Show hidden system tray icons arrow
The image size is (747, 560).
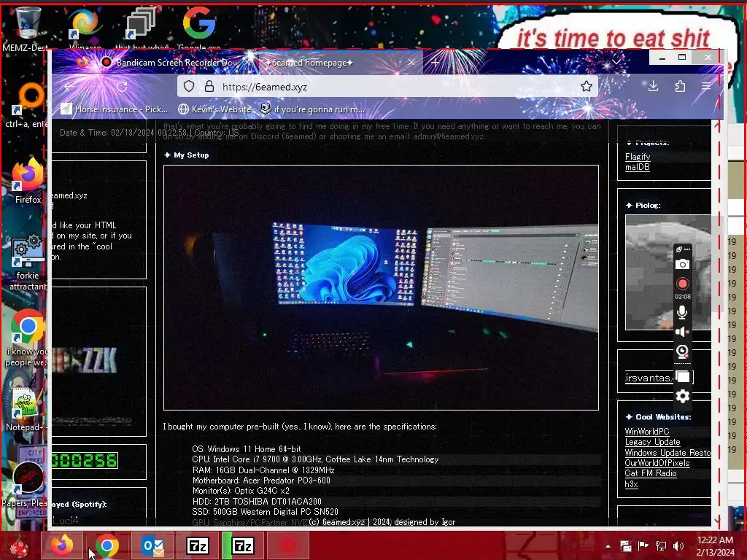[x=608, y=546]
